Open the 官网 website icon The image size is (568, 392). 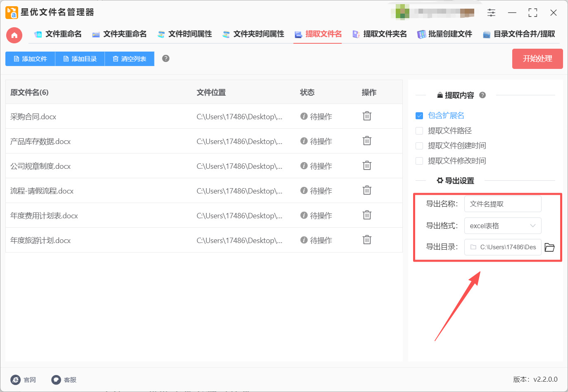pyautogui.click(x=15, y=380)
